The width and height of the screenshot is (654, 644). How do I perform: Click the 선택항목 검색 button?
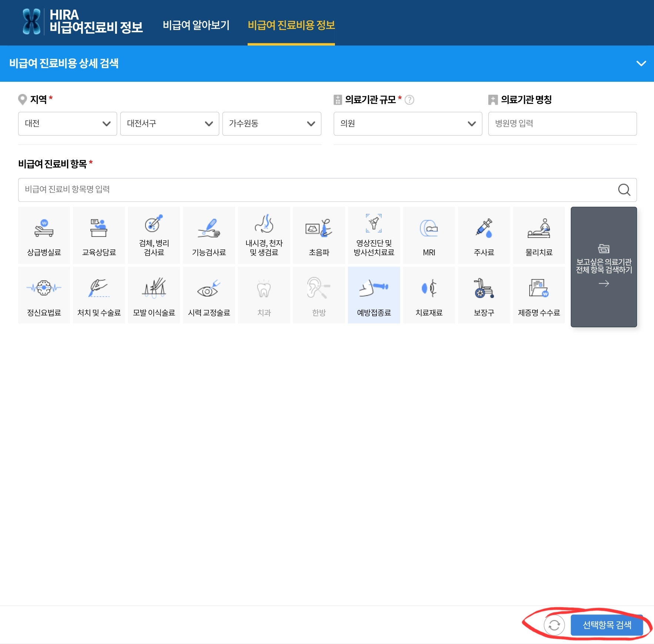coord(607,625)
